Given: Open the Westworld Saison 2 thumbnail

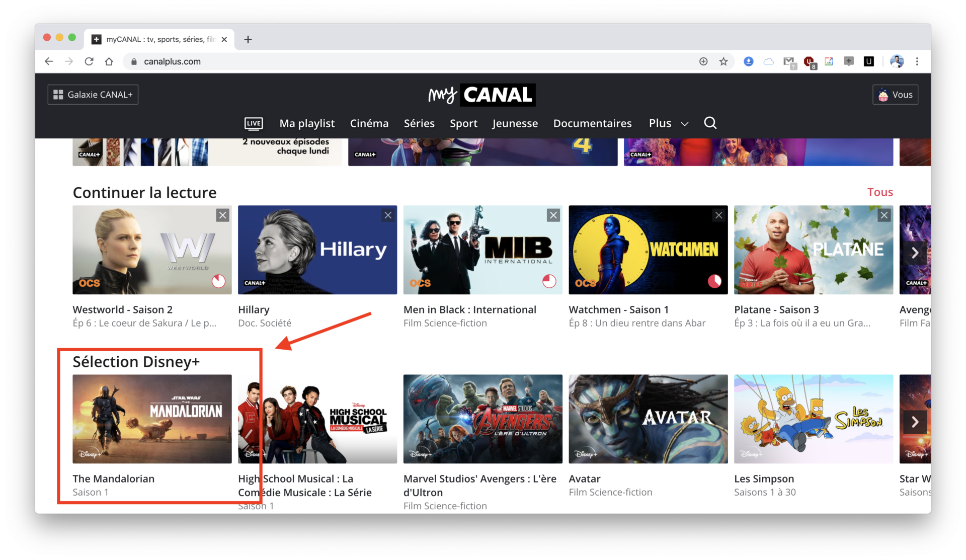Looking at the screenshot, I should pos(152,250).
